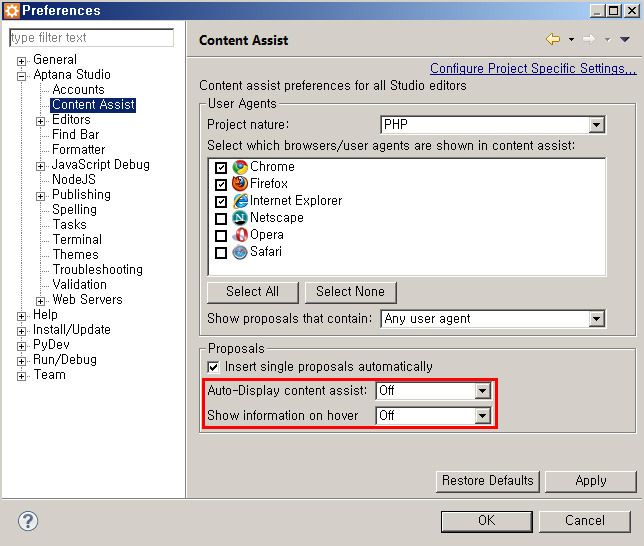Click the forward navigation arrow icon

589,39
